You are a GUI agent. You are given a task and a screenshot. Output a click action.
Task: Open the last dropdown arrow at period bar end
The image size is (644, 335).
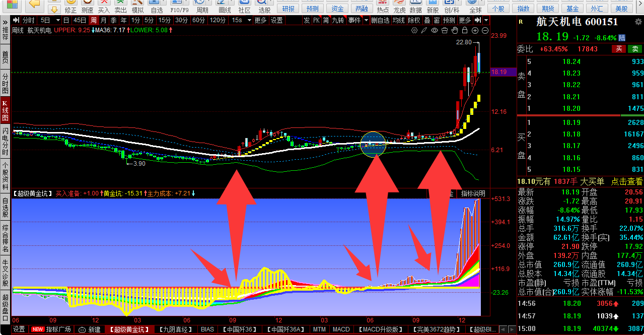tap(485, 20)
